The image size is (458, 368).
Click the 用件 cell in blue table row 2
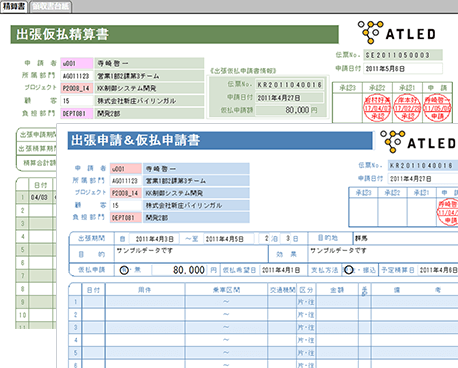click(145, 315)
